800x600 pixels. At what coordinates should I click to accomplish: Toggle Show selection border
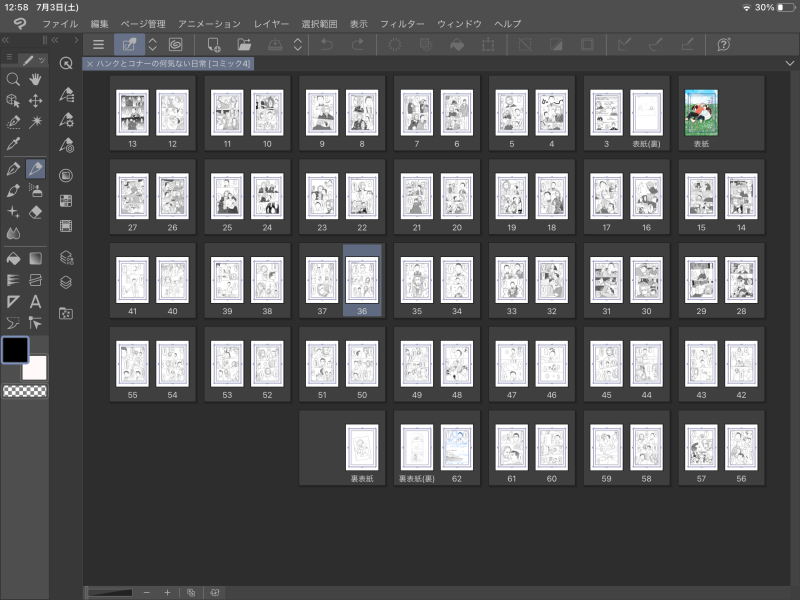point(587,45)
